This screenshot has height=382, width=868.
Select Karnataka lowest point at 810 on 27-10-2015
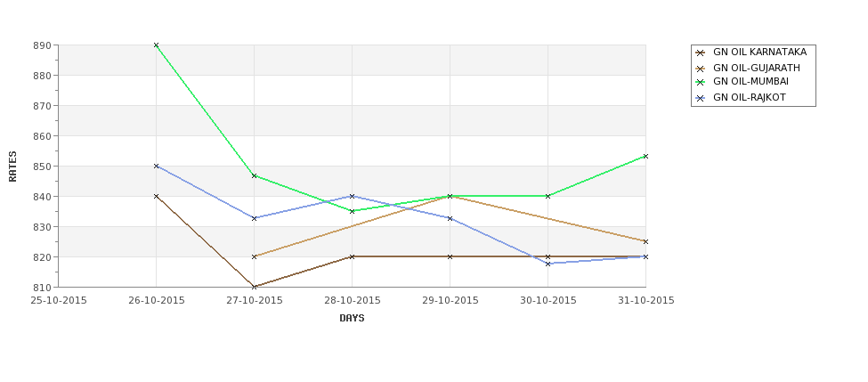click(254, 287)
